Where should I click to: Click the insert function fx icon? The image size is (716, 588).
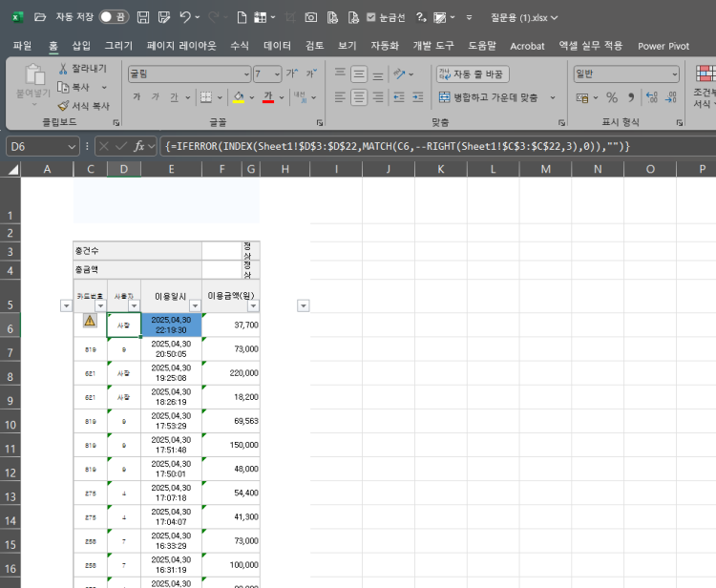click(138, 146)
